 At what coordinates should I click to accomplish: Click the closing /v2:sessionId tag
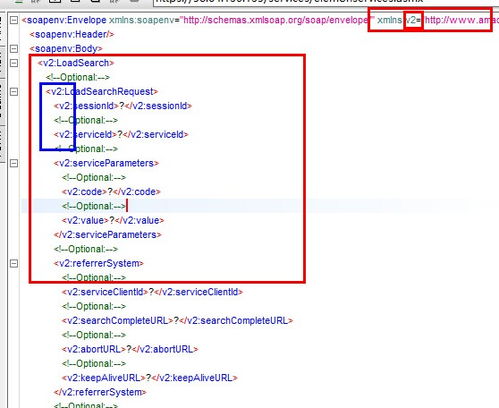[x=158, y=106]
